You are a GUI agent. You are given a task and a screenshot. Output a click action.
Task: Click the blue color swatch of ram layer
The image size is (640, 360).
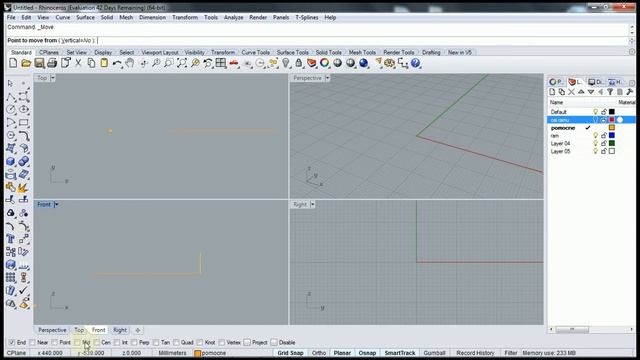tap(611, 136)
